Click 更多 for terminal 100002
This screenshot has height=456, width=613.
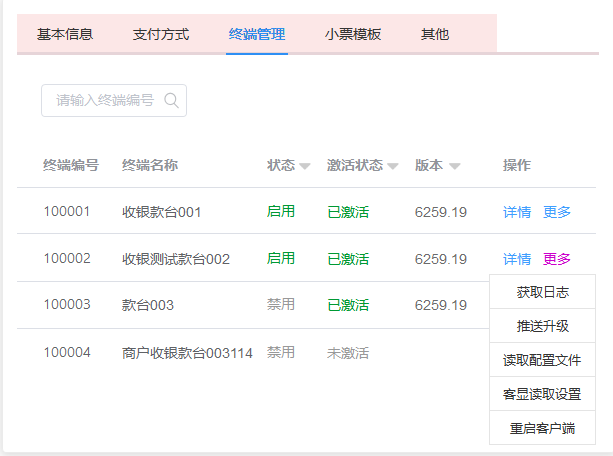click(x=557, y=259)
